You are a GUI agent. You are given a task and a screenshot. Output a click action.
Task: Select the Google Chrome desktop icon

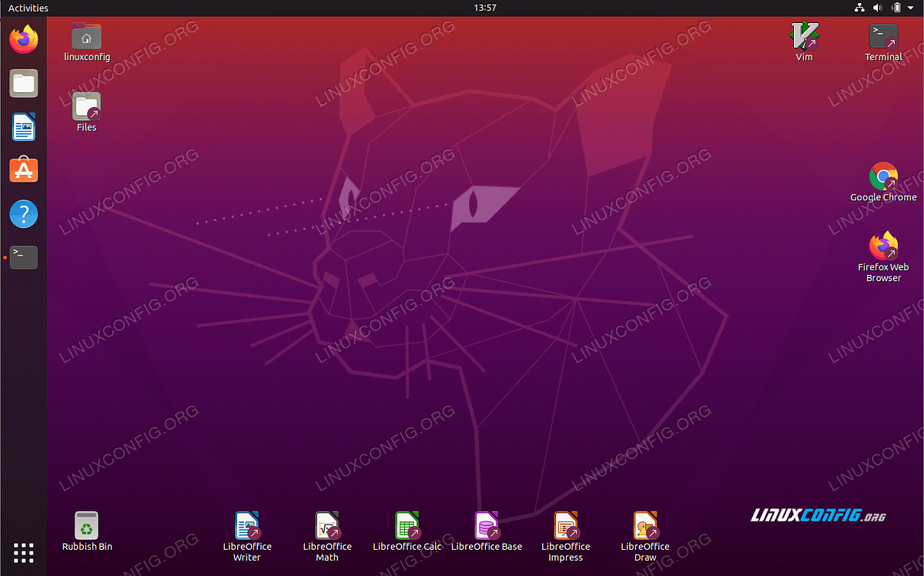coord(883,182)
